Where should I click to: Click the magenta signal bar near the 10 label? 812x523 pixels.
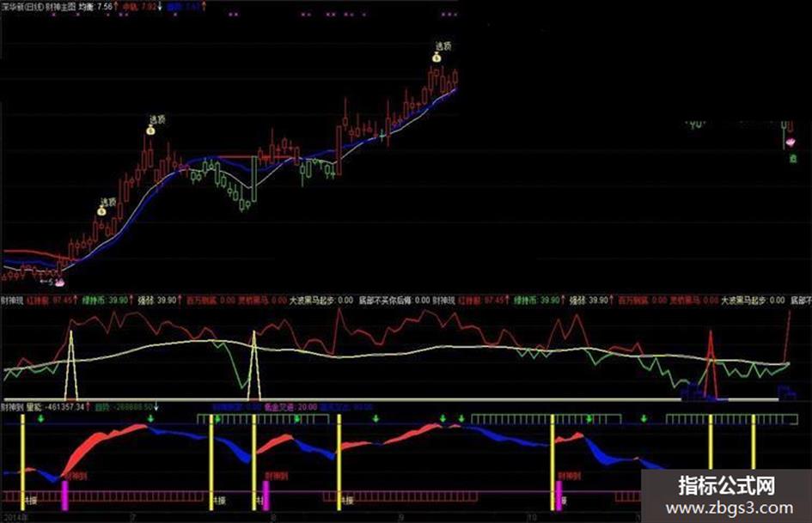point(559,496)
